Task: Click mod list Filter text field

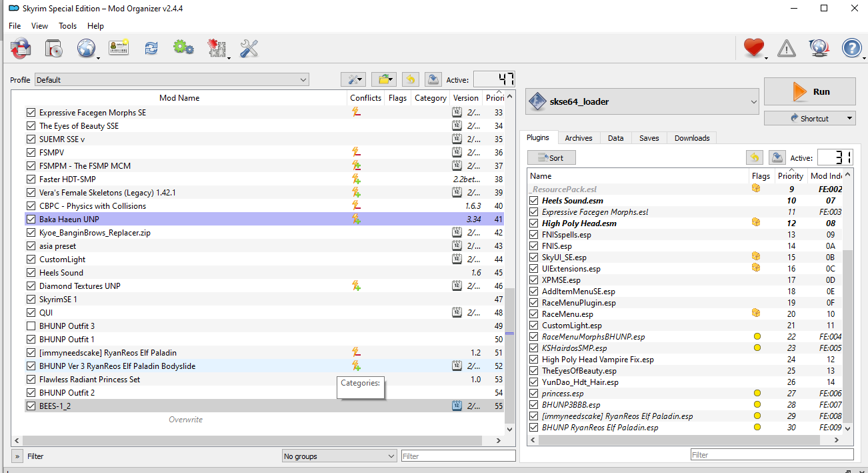Action: point(458,456)
